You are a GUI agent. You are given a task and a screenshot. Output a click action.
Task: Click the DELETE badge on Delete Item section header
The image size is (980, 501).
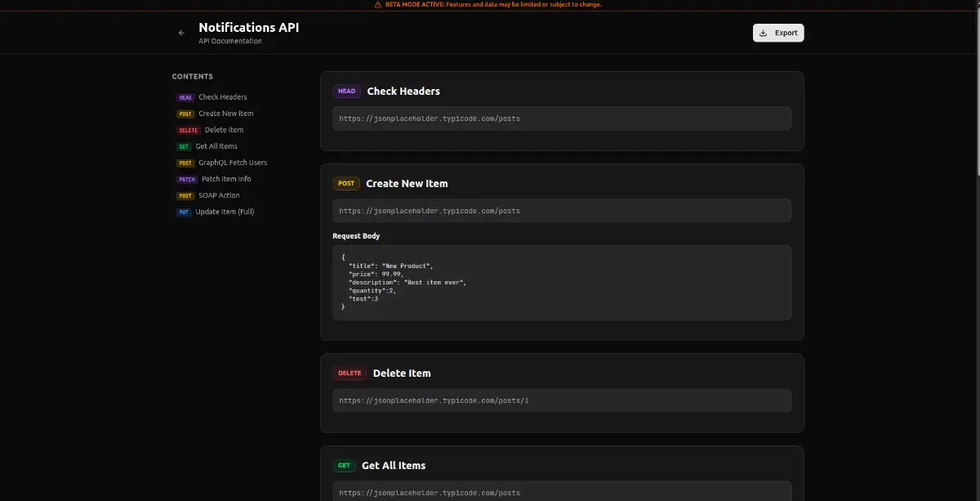tap(350, 373)
